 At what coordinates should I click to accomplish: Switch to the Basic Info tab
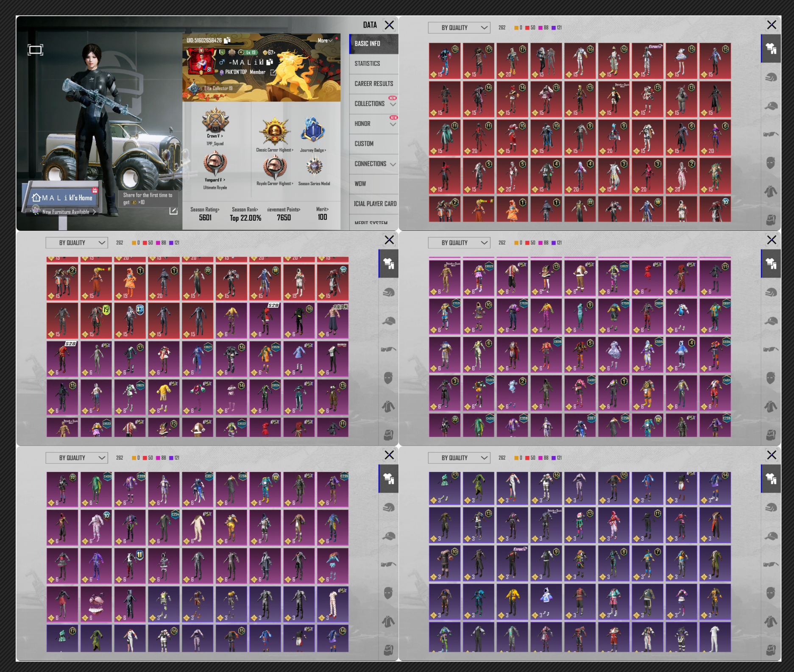tap(374, 44)
